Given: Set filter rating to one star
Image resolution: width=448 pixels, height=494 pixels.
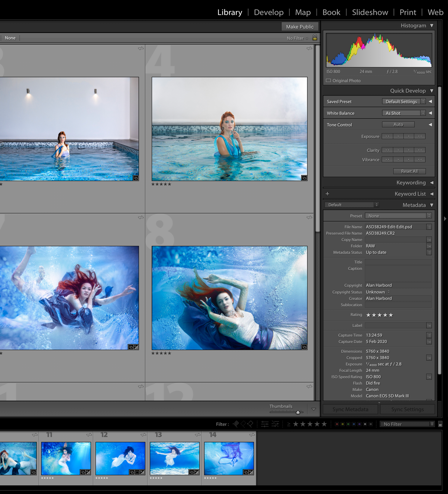Looking at the screenshot, I should [x=296, y=424].
